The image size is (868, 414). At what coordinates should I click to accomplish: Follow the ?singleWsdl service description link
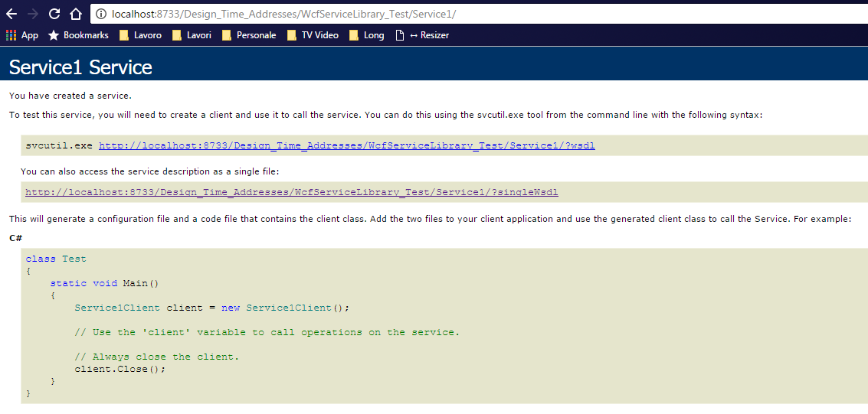291,192
